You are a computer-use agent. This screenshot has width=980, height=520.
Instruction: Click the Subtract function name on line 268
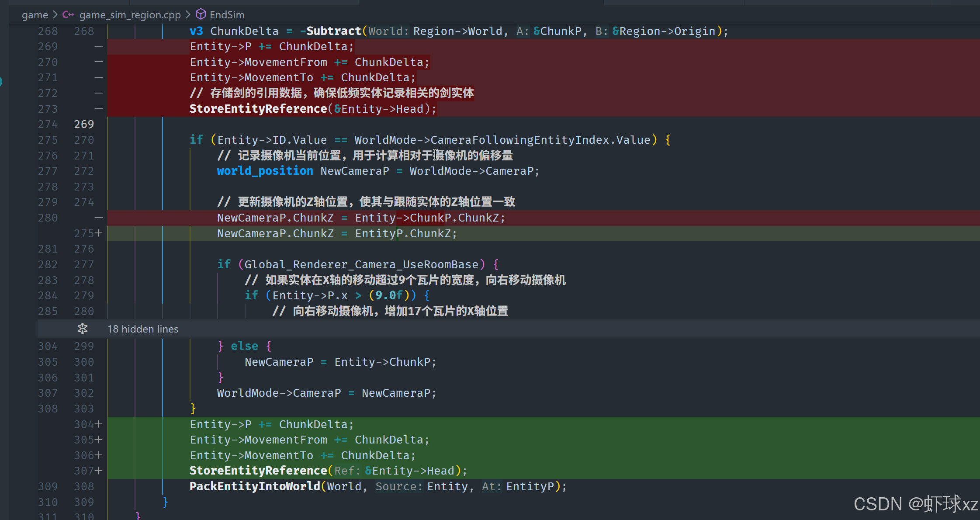click(x=333, y=31)
